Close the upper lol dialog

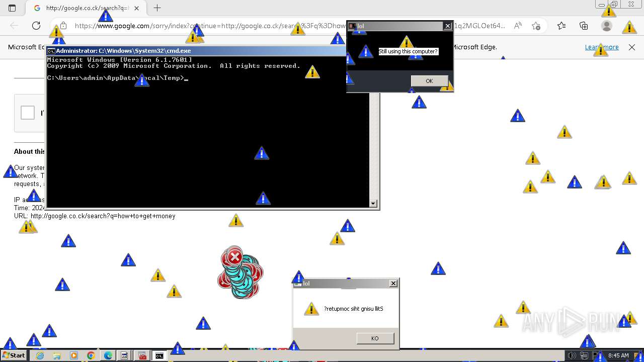pyautogui.click(x=447, y=26)
